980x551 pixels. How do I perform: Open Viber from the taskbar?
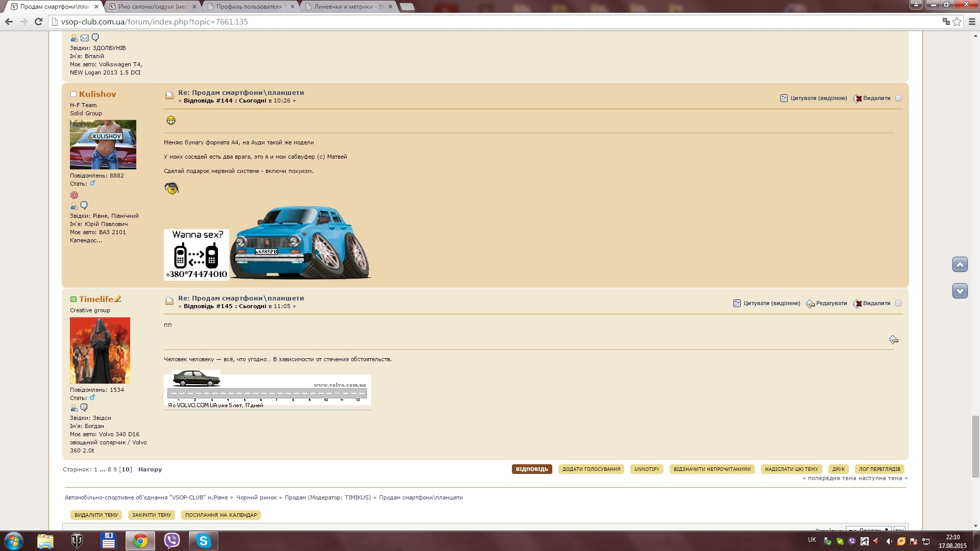click(172, 541)
